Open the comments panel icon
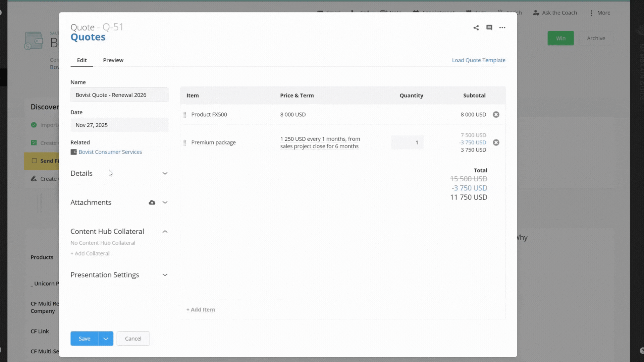 [489, 27]
